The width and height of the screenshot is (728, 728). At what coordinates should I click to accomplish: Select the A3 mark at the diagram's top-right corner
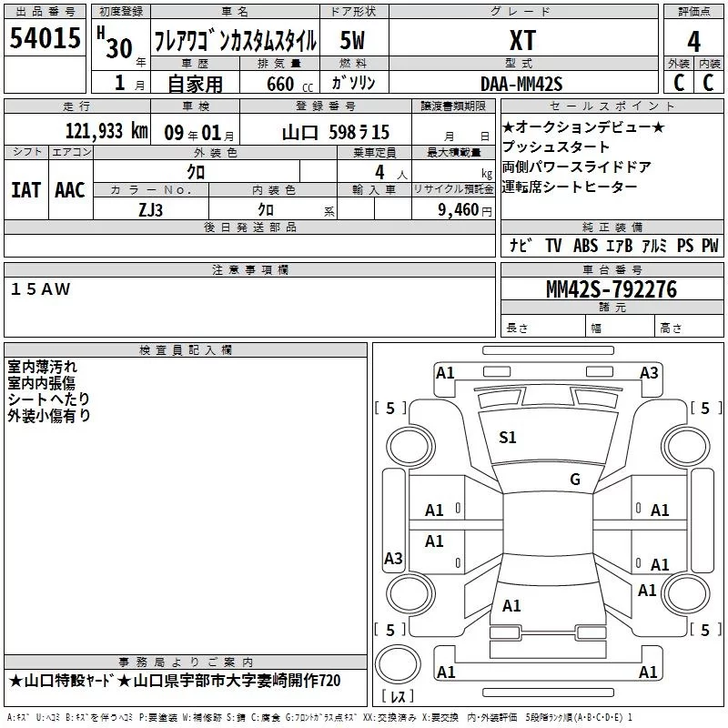pyautogui.click(x=649, y=372)
